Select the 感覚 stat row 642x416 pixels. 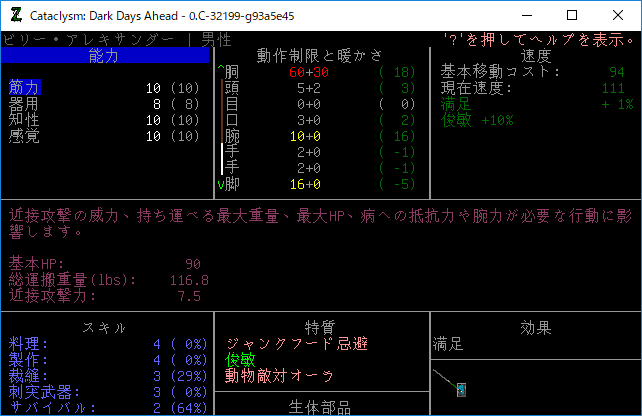pos(24,136)
